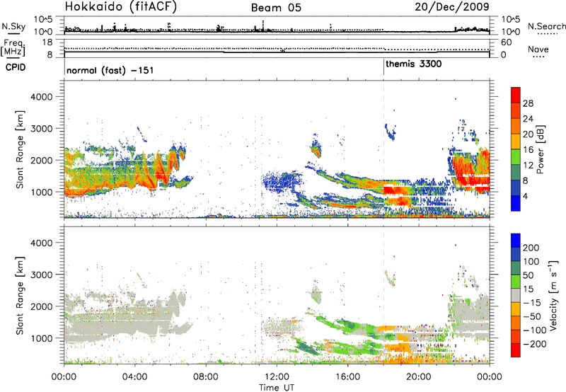The image size is (566, 392).
Task: Pick the dark green 8–12 dB Power swatch
Action: click(516, 173)
